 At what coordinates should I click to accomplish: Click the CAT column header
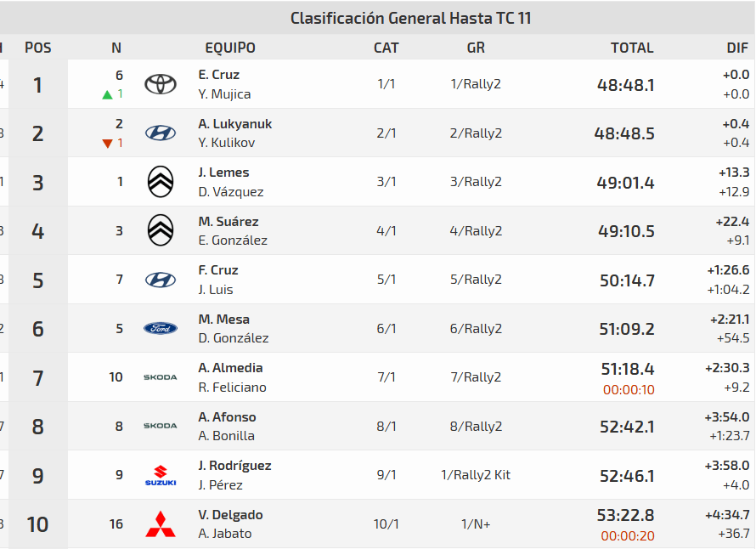386,48
